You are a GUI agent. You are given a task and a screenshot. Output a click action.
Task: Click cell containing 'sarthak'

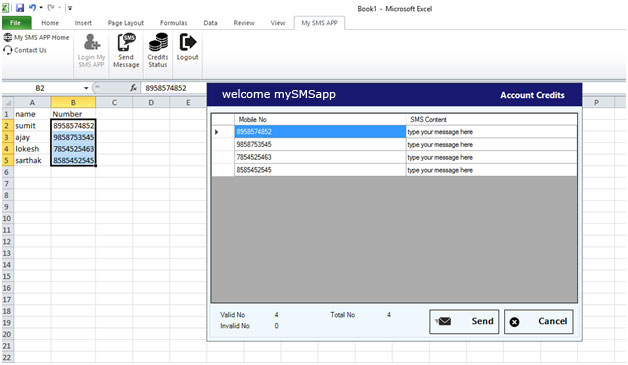(32, 160)
